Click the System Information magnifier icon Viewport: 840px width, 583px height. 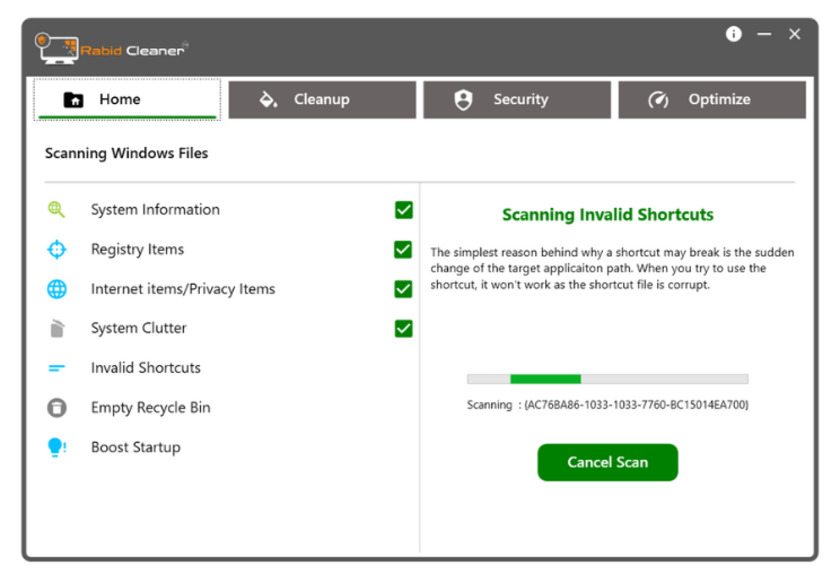pyautogui.click(x=57, y=210)
